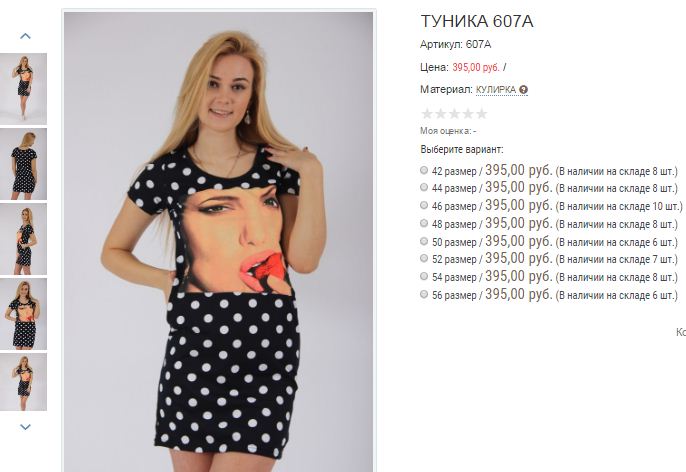
Task: Pick the 52 размер radio button
Action: point(424,258)
